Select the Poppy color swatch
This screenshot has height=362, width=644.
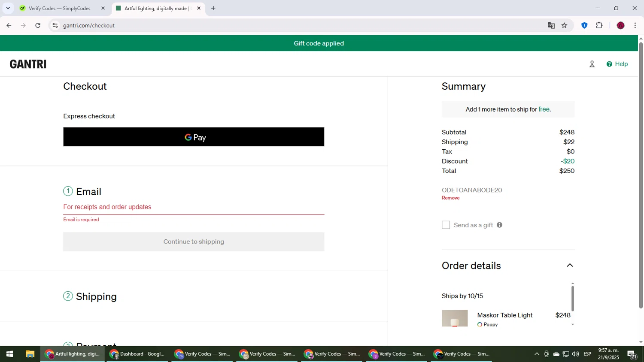pyautogui.click(x=480, y=325)
